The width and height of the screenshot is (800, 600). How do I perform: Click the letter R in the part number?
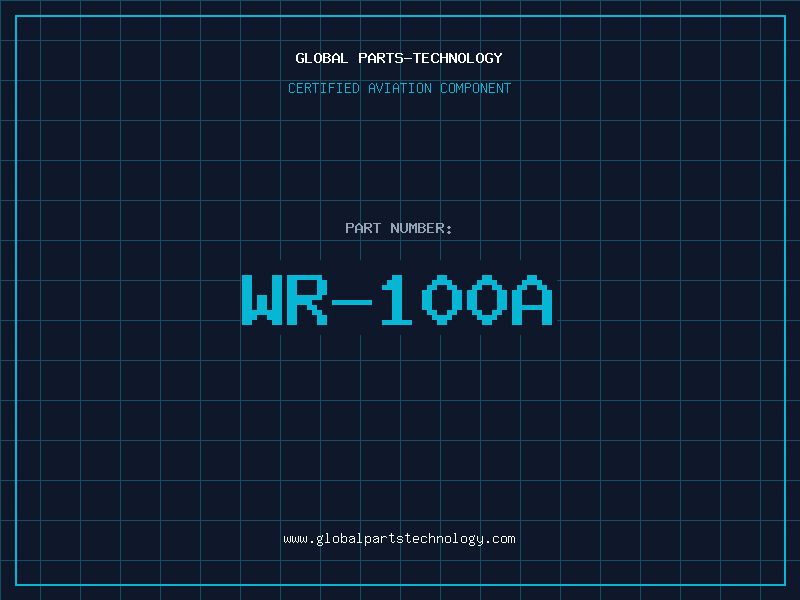(x=308, y=300)
